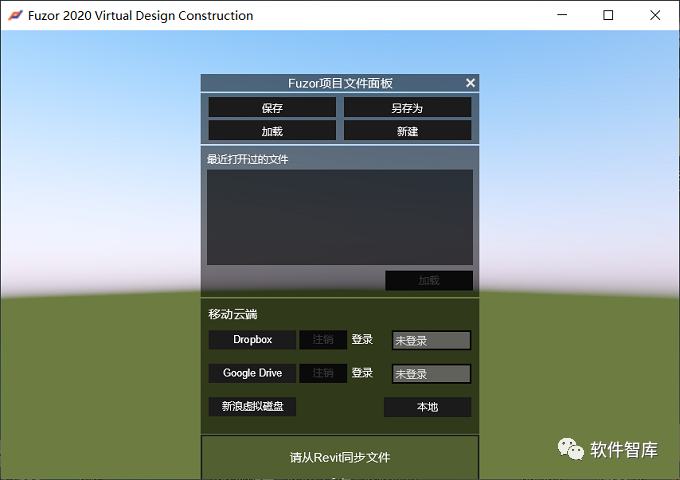Select the Dropbox cloud button
This screenshot has height=480, width=680.
pos(252,340)
